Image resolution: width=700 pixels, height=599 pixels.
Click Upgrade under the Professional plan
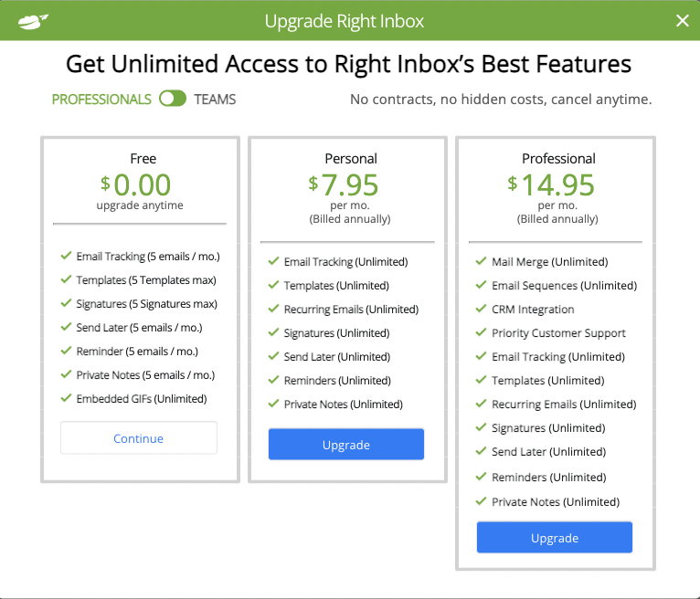coord(555,538)
